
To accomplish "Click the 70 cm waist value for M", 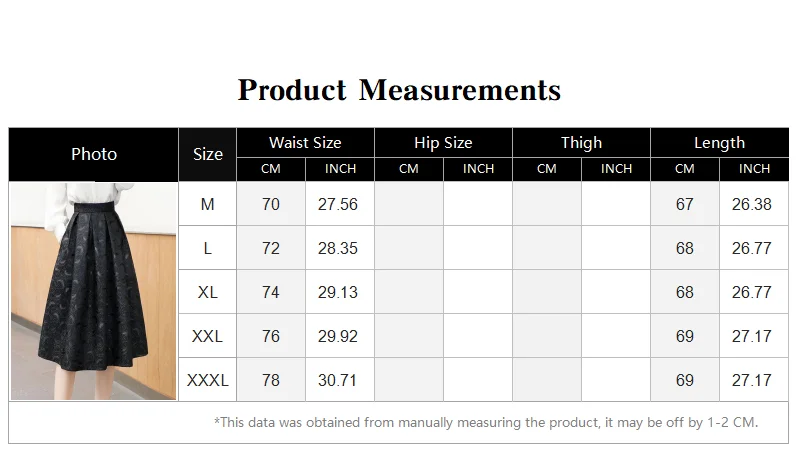I will coord(271,204).
